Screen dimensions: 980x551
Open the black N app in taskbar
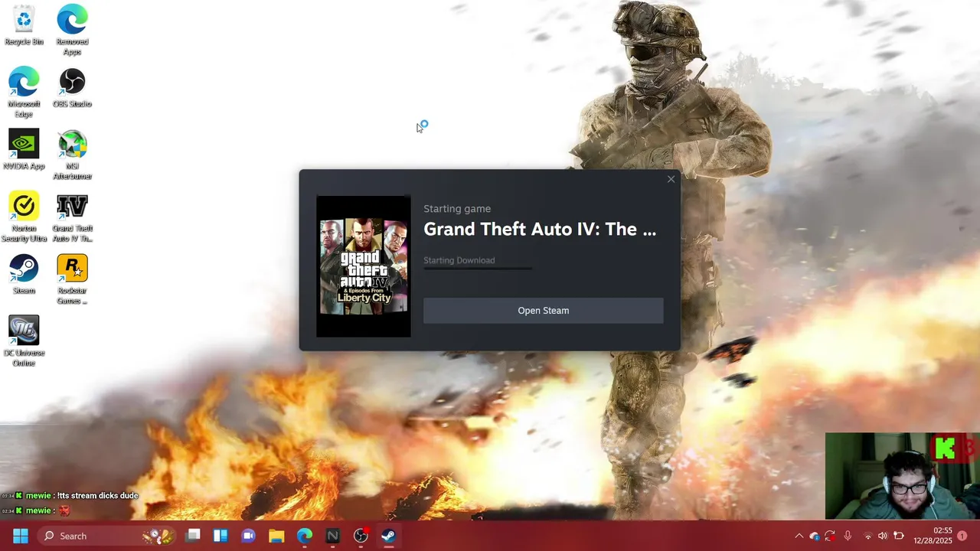point(332,536)
